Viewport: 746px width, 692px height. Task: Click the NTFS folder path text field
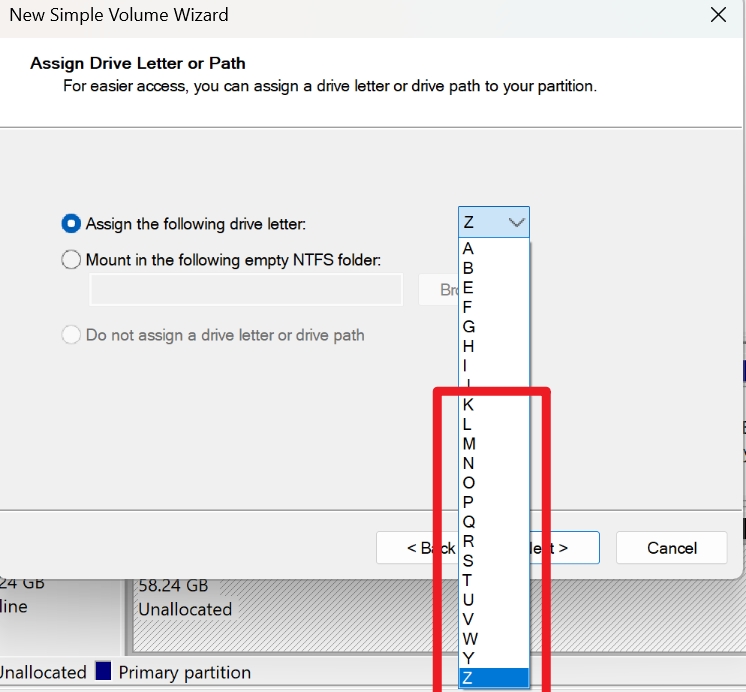[x=245, y=290]
